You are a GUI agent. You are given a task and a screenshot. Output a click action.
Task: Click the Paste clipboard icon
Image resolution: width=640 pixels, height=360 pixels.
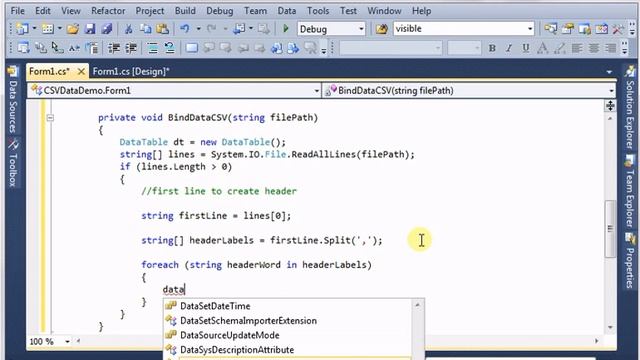(162, 29)
